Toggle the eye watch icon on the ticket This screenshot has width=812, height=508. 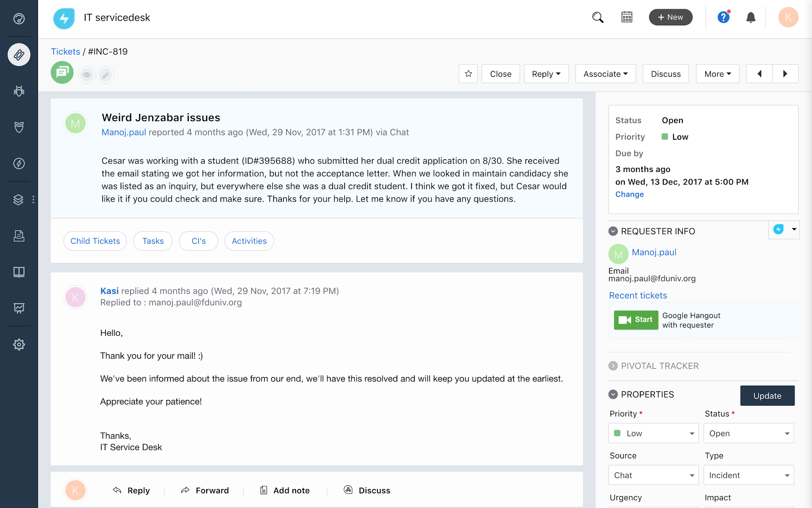click(87, 75)
